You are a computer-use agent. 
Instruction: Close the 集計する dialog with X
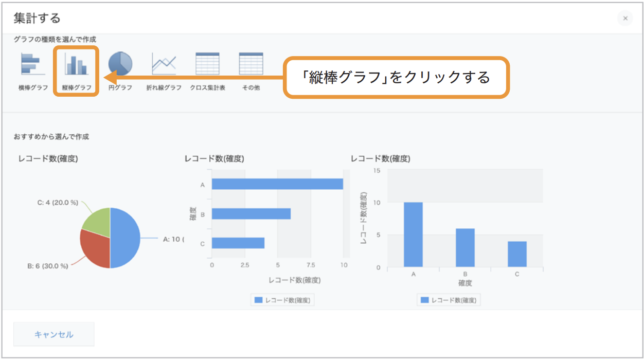coord(625,19)
